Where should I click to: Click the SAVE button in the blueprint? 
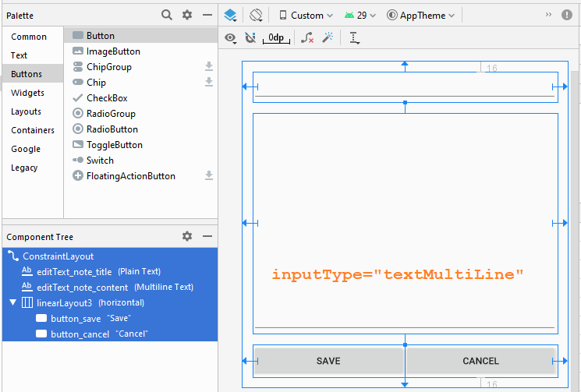point(328,361)
